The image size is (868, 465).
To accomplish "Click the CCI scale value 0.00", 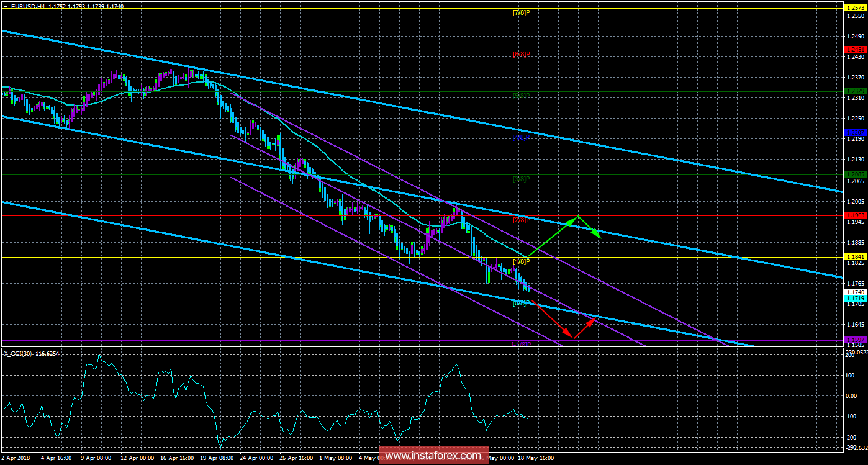I will (852, 395).
